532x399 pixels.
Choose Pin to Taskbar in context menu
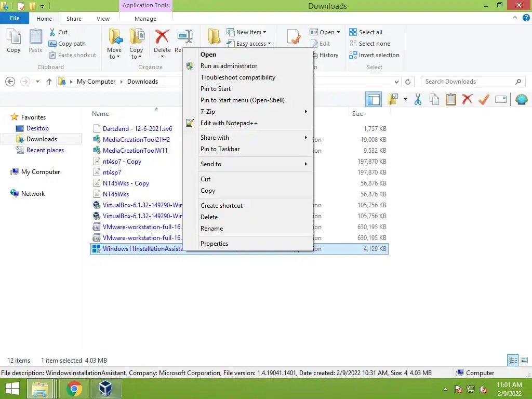pyautogui.click(x=248, y=149)
